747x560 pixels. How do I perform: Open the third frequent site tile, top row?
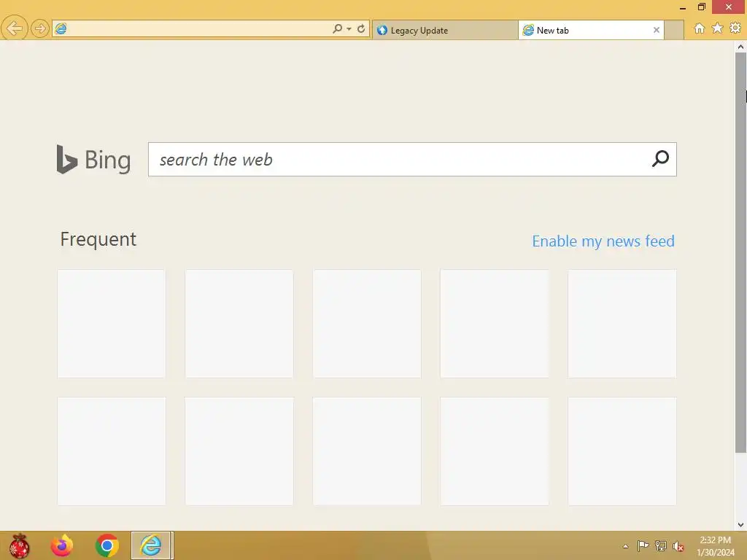click(x=367, y=324)
